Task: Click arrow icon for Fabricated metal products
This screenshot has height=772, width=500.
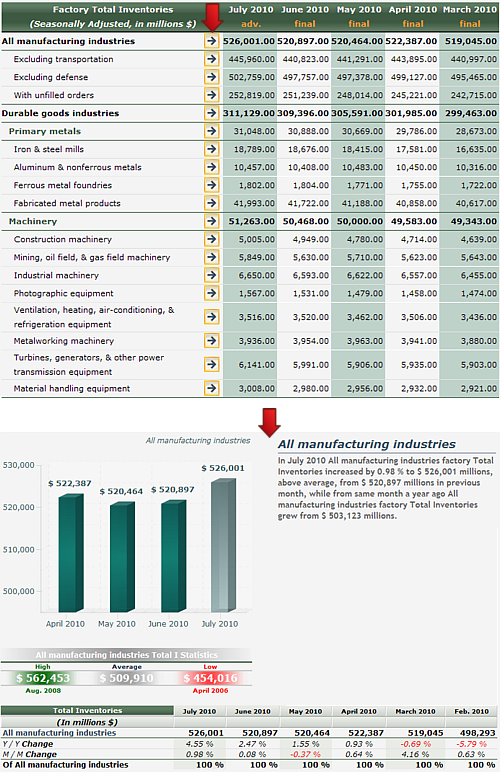Action: [x=212, y=203]
